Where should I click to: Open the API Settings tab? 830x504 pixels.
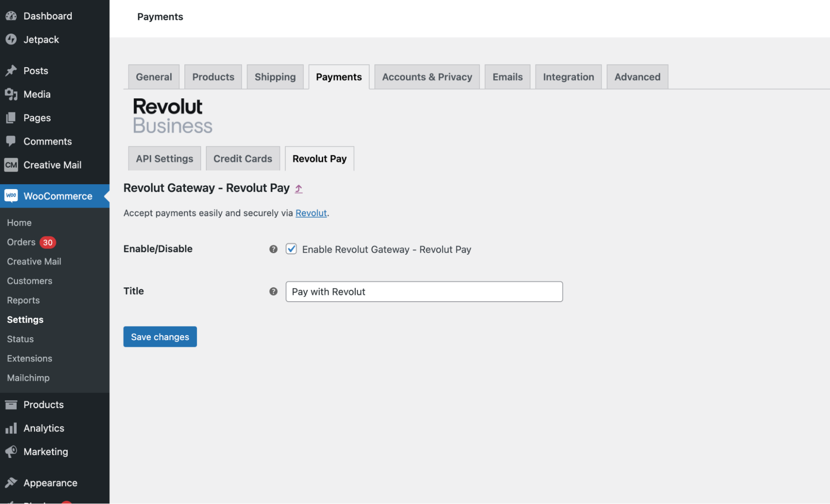click(x=164, y=158)
